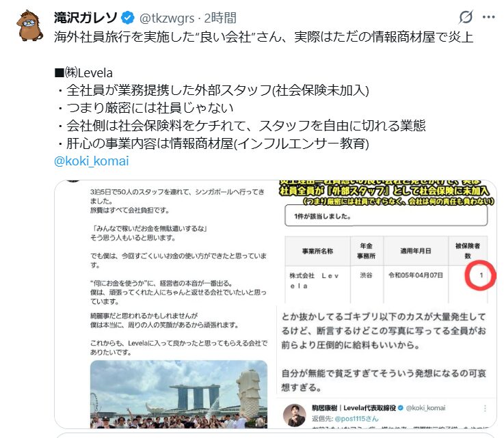Click the @tkzwgrs handle
Viewport: 504px width, 438px height.
tap(167, 18)
